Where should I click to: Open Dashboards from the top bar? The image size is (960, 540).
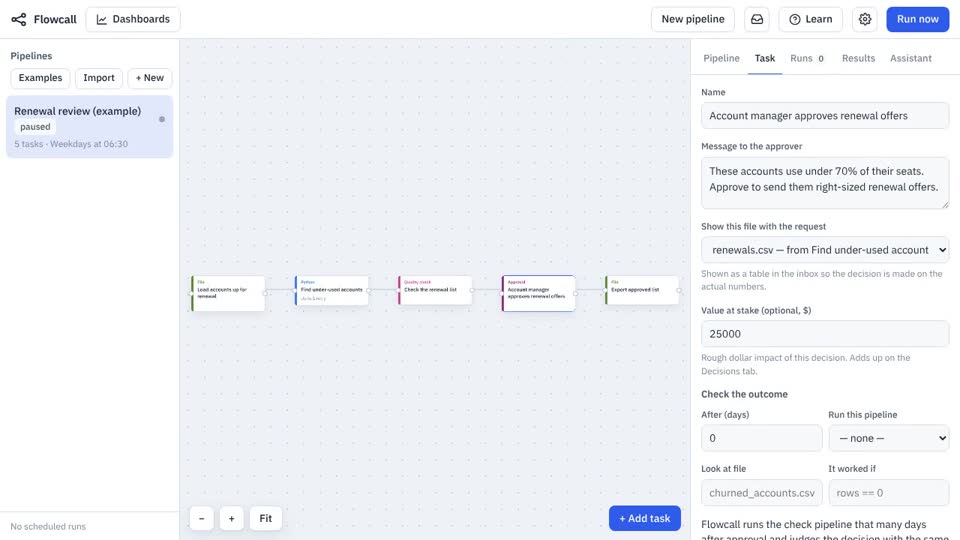click(133, 20)
